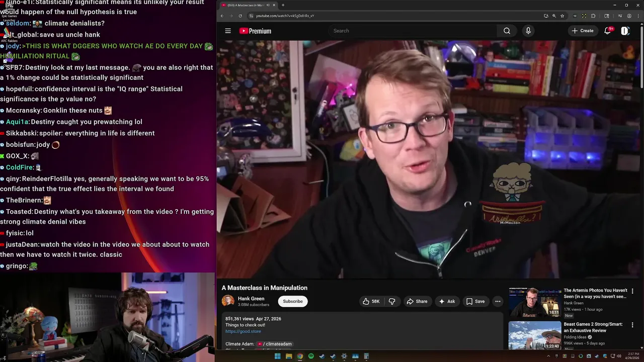This screenshot has width=644, height=362.
Task: Click the video title A Masterclass in Manipulation
Action: point(265,288)
